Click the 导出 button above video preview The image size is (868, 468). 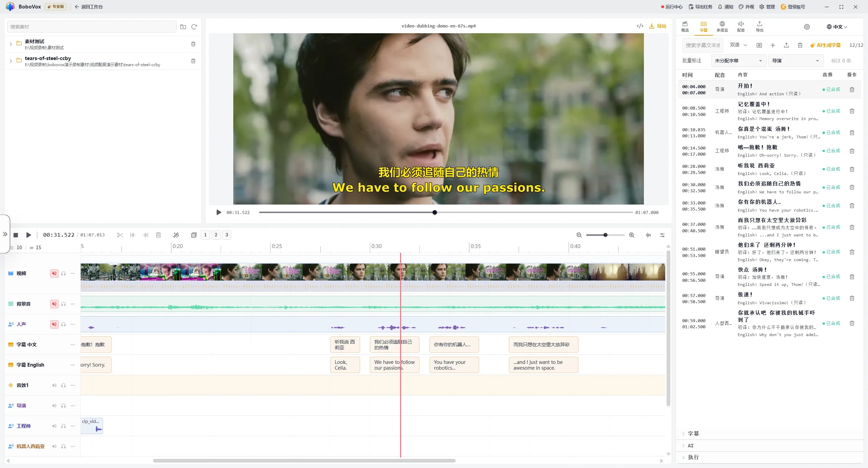coord(658,26)
